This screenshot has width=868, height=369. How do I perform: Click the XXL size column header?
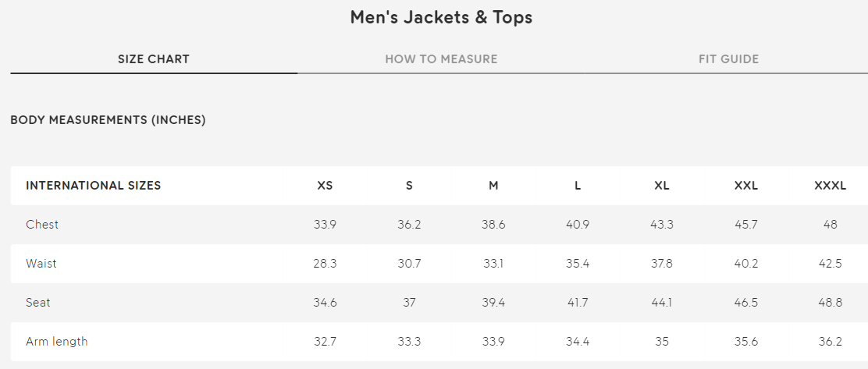tap(746, 186)
